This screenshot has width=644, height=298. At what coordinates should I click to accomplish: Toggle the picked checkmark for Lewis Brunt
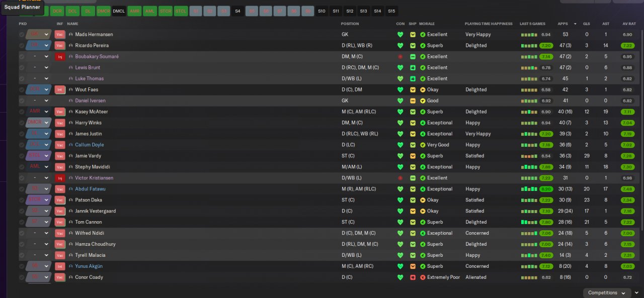coord(22,68)
